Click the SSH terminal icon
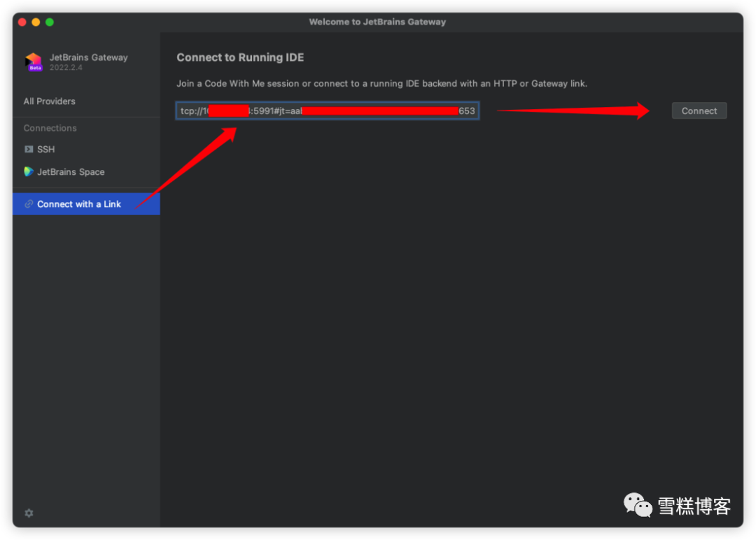 (x=29, y=149)
